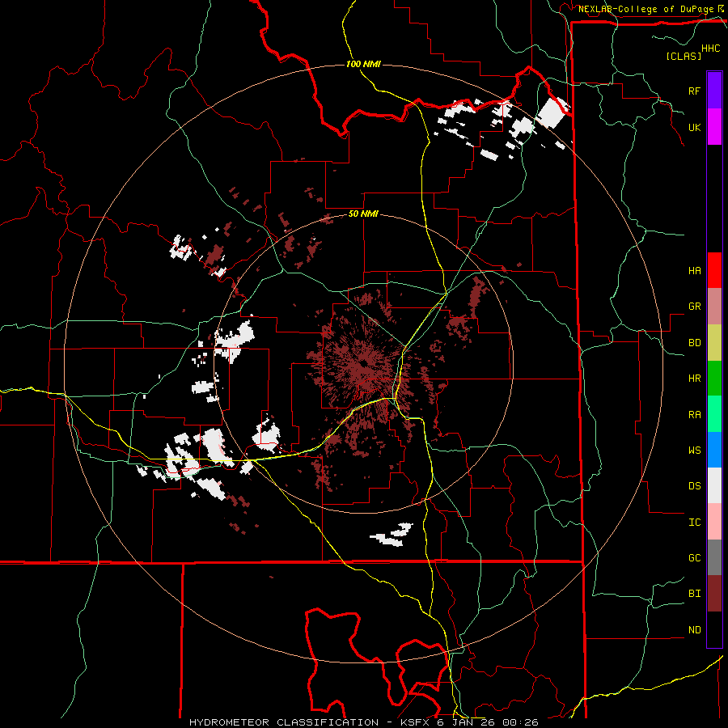The image size is (728, 728).
Task: Click the GR legend label
Action: coord(694,307)
